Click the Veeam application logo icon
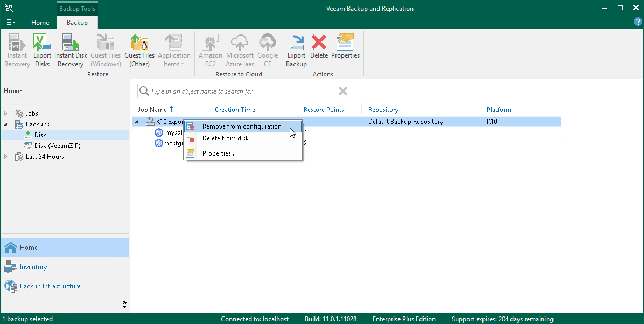This screenshot has height=324, width=644. tap(9, 8)
